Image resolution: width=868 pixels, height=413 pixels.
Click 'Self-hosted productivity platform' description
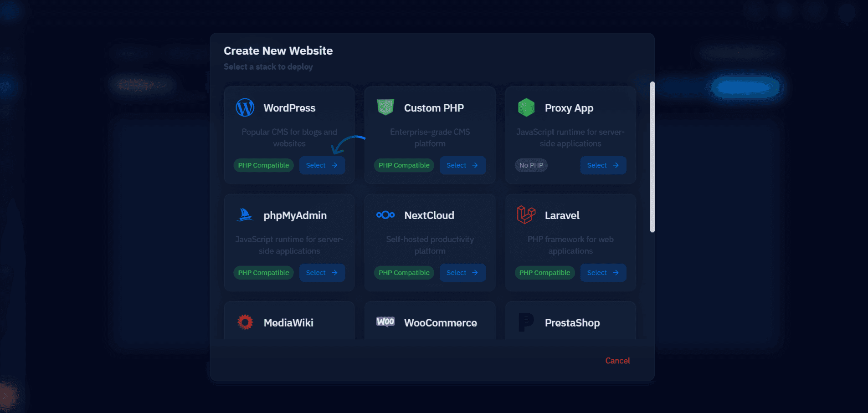430,245
